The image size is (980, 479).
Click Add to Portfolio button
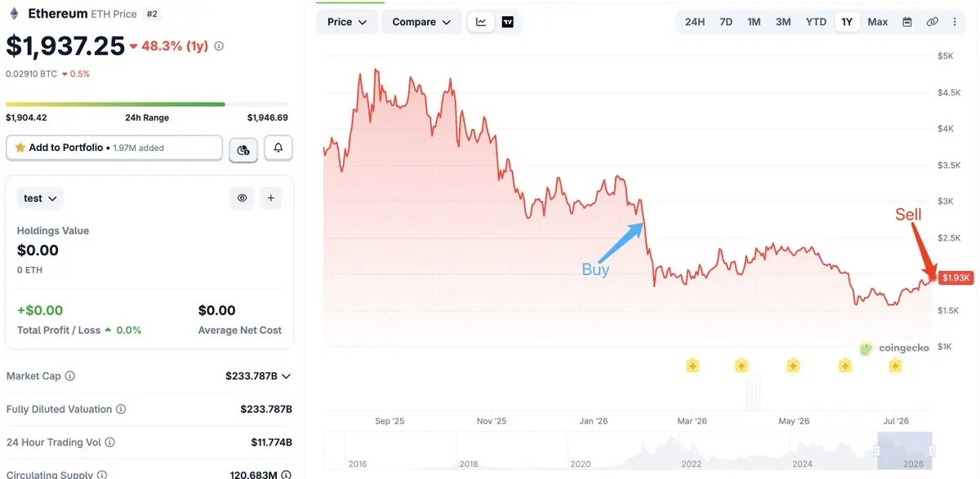click(x=114, y=148)
